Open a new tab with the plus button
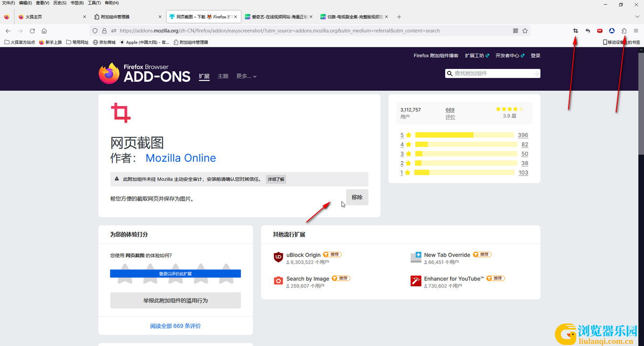The image size is (644, 346). pos(399,17)
